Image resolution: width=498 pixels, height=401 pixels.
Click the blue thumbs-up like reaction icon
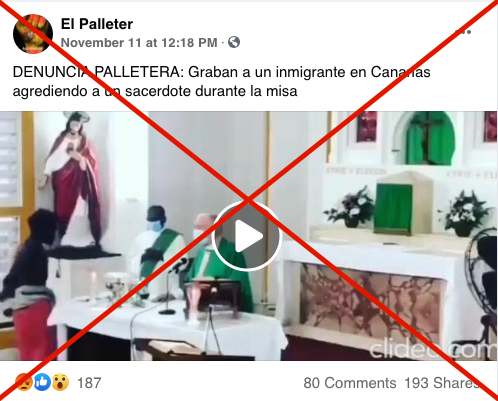click(42, 382)
